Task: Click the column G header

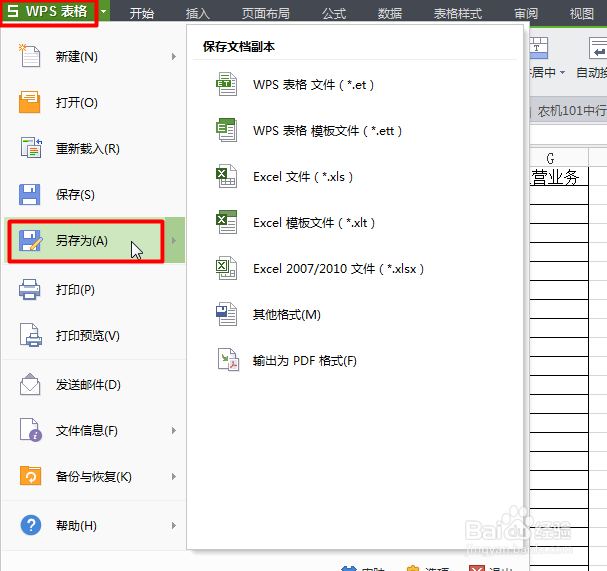Action: coord(559,158)
